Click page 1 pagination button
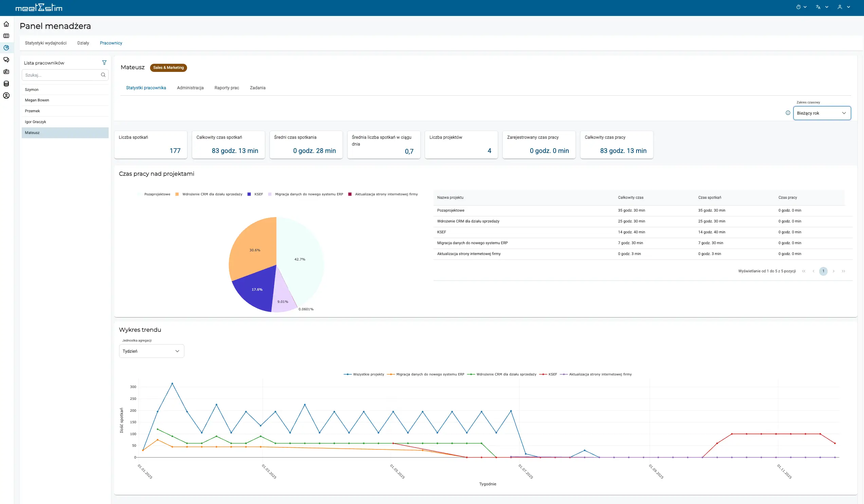Screen dimensions: 864x504 click(823, 271)
